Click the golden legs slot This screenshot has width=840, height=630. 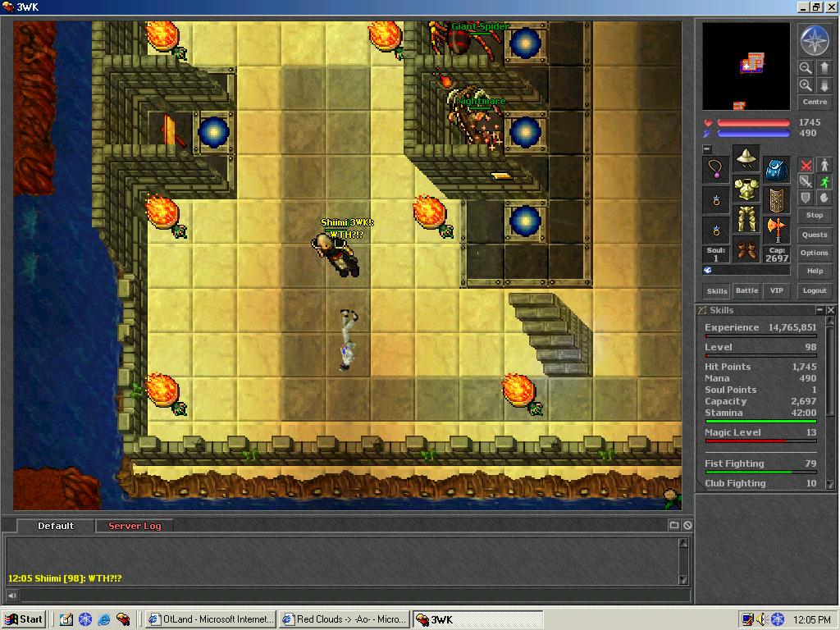[x=746, y=219]
